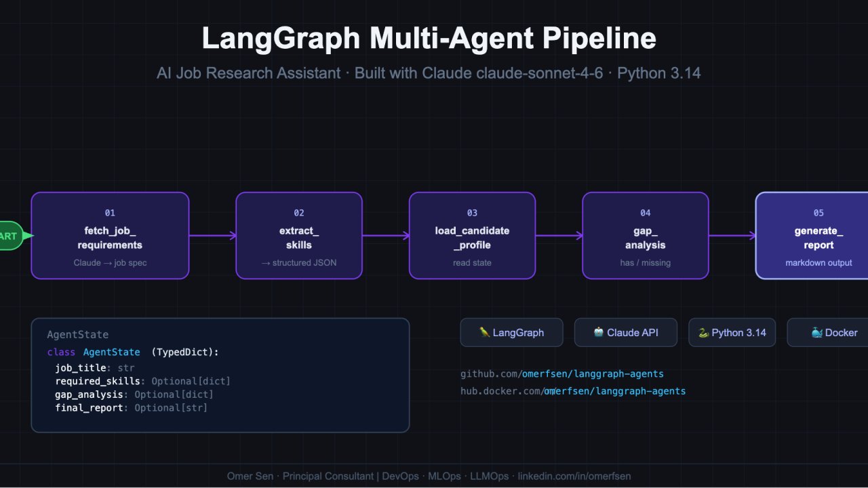Visit the linkedin.com/in/omerfsen footer link
The width and height of the screenshot is (868, 488).
pyautogui.click(x=574, y=476)
